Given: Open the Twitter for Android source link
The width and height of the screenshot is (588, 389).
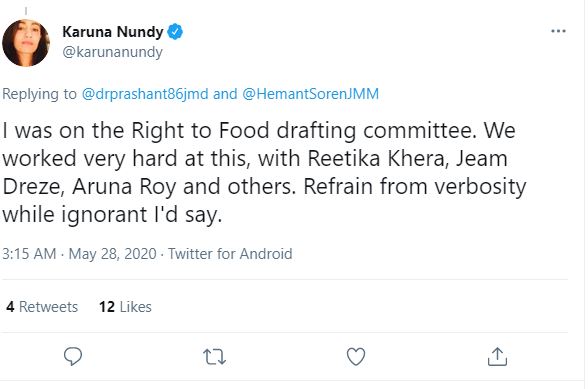Looking at the screenshot, I should (x=230, y=254).
